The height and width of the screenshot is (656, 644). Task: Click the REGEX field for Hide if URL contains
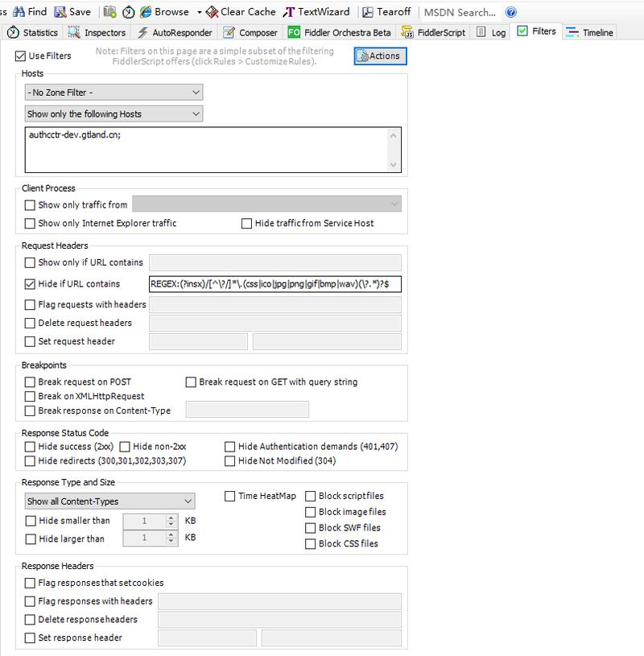pos(275,284)
